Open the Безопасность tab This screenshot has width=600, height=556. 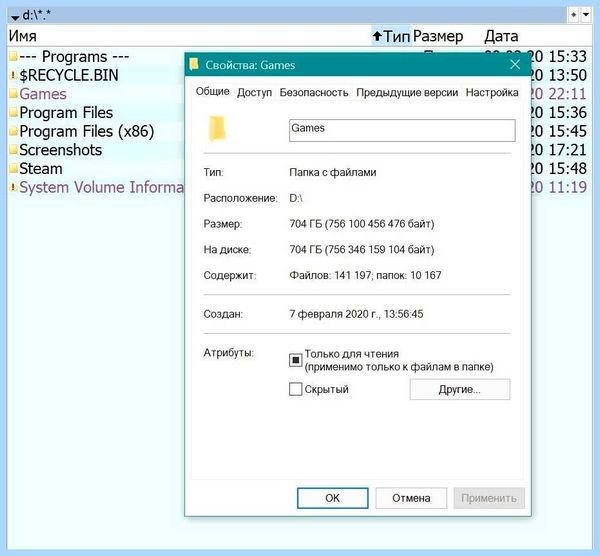[x=314, y=93]
